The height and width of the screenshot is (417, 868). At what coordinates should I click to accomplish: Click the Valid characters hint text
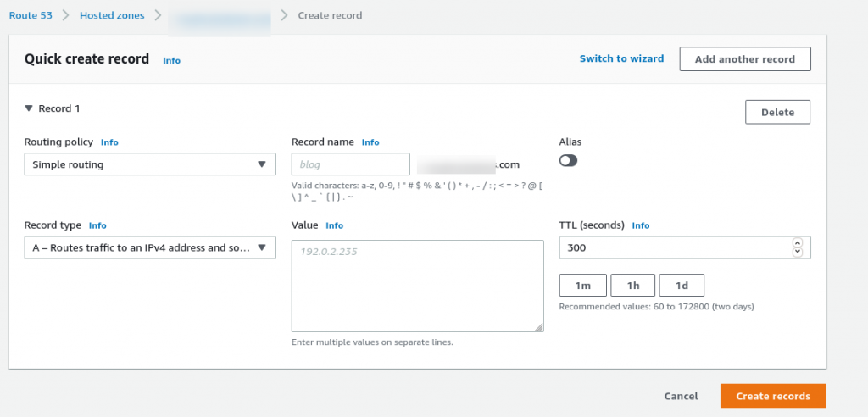click(417, 191)
